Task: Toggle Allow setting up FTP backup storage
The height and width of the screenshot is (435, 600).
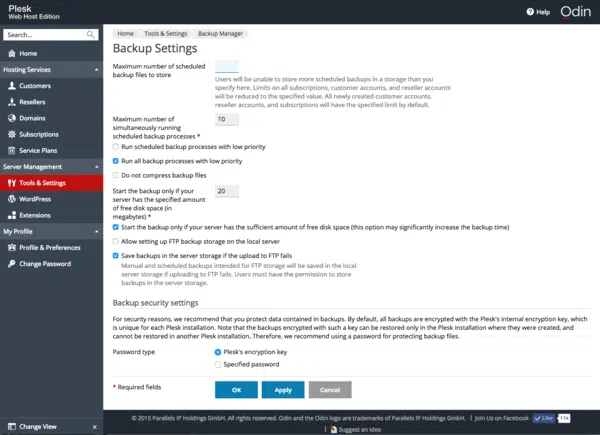Action: (x=116, y=241)
